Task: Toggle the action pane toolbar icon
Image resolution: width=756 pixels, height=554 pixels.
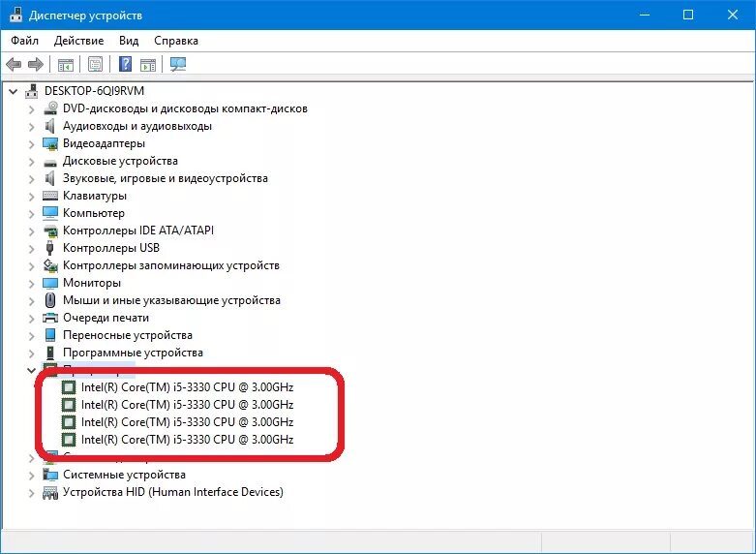Action: coord(148,64)
